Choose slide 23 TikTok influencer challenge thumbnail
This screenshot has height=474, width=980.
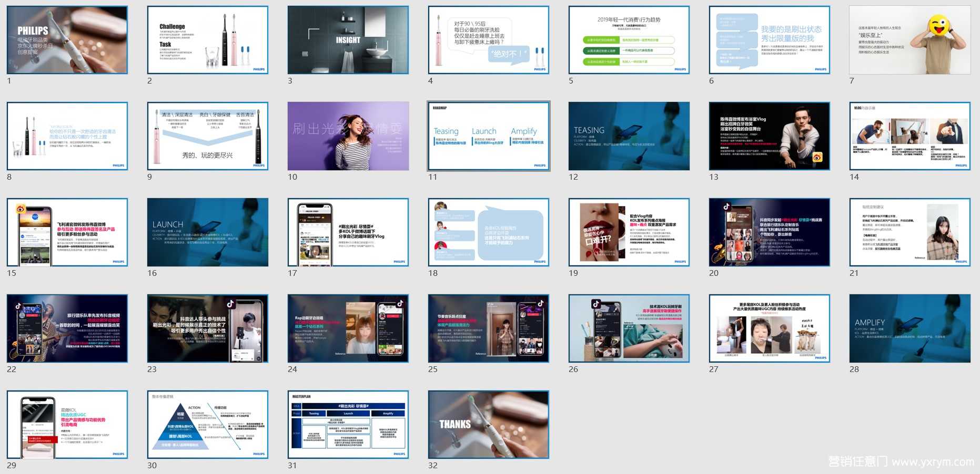208,328
